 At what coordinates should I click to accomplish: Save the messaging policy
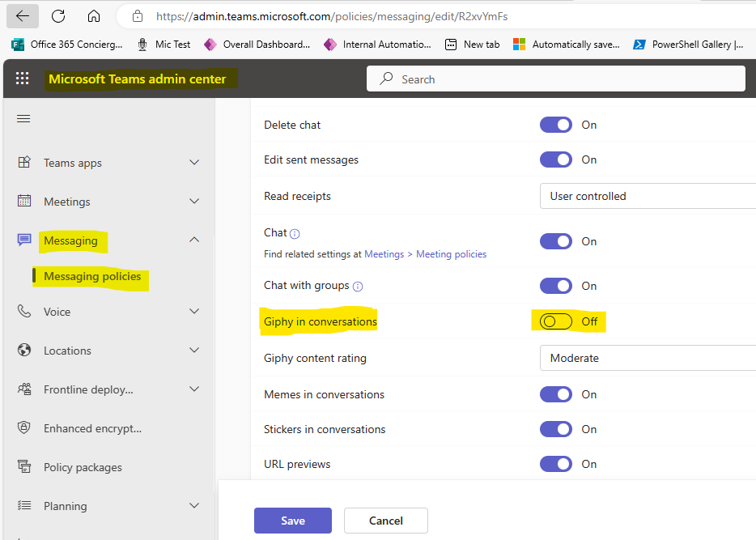pos(293,521)
